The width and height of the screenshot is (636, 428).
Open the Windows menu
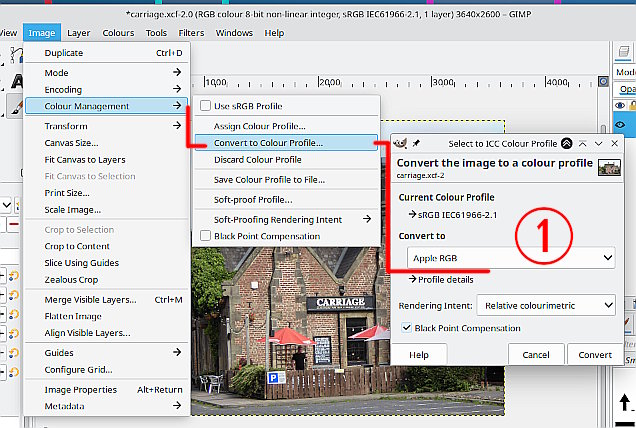pos(234,33)
